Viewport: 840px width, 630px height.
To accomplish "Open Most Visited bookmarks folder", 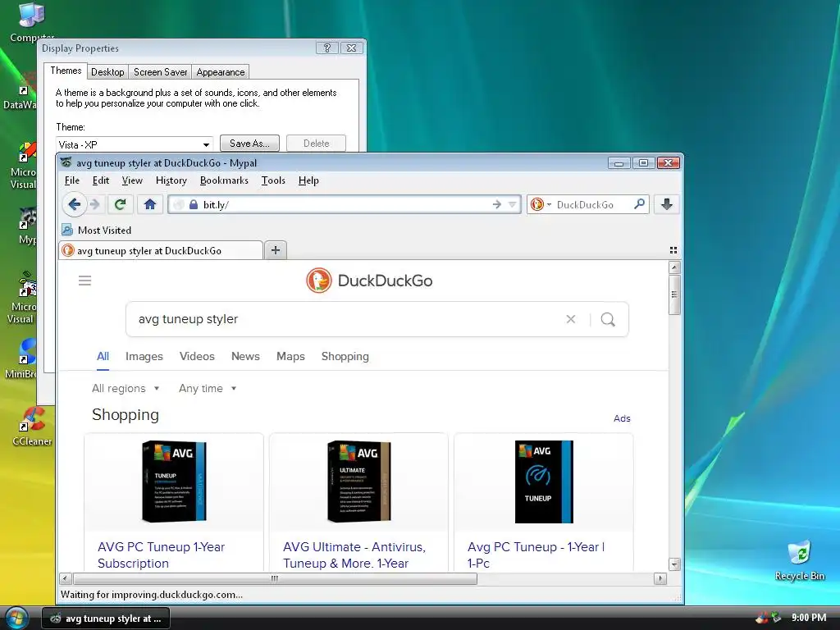I will click(x=97, y=231).
